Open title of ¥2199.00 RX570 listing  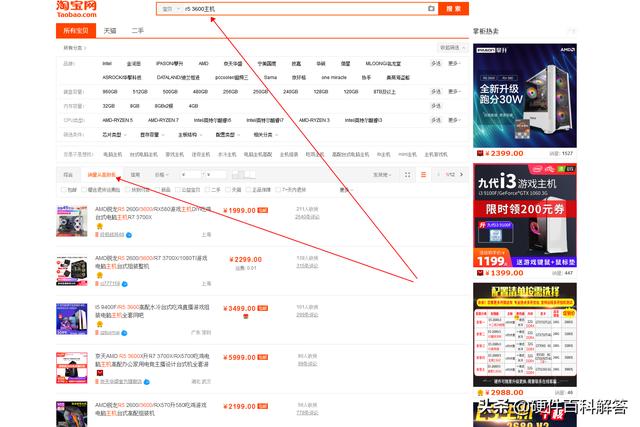click(x=152, y=409)
